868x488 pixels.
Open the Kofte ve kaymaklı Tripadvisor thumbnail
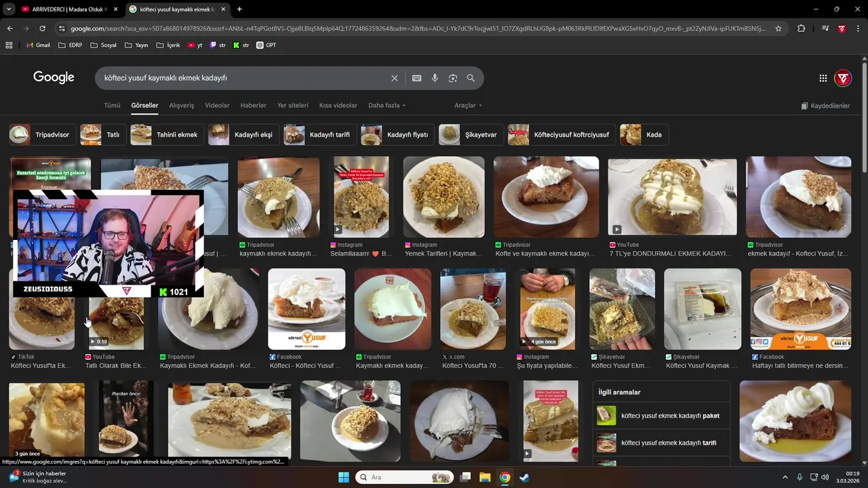pyautogui.click(x=546, y=197)
